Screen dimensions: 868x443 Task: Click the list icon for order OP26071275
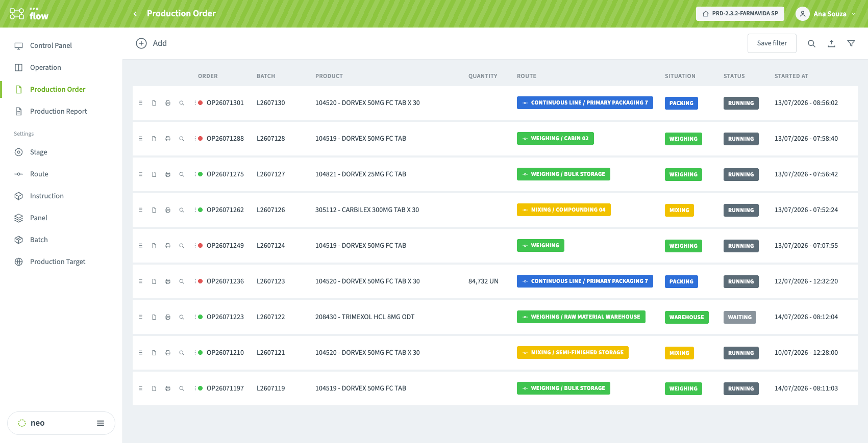click(x=140, y=174)
